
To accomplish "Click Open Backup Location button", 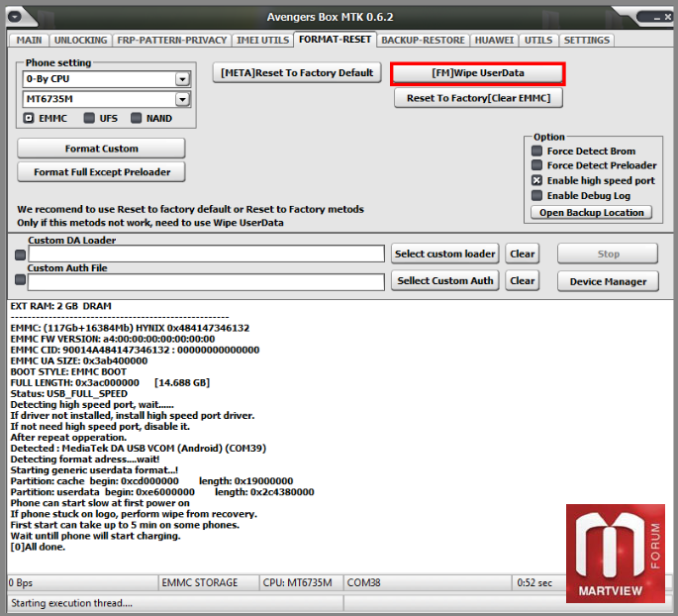I will (591, 212).
